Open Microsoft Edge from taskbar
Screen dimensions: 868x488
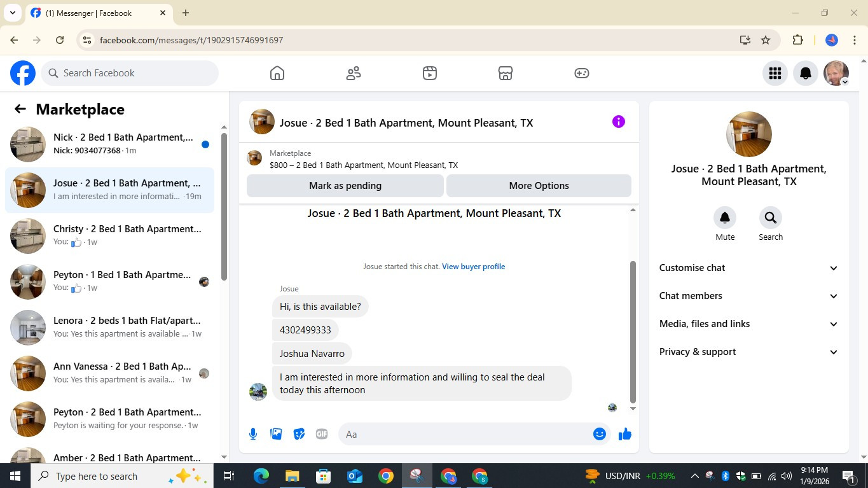(x=261, y=476)
